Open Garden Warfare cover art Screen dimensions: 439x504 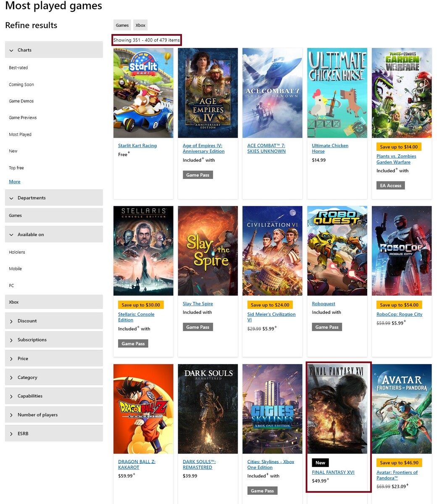coord(402,93)
